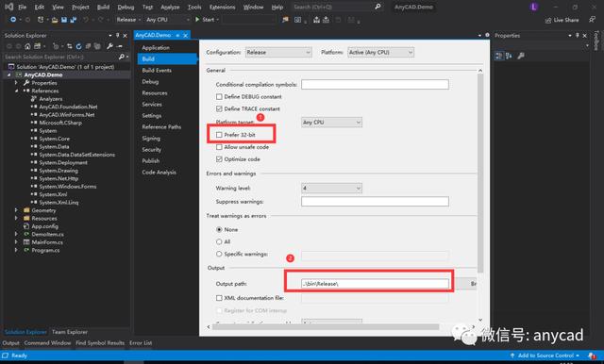Open the Toolbox side tab
This screenshot has height=364, width=604.
(x=596, y=40)
